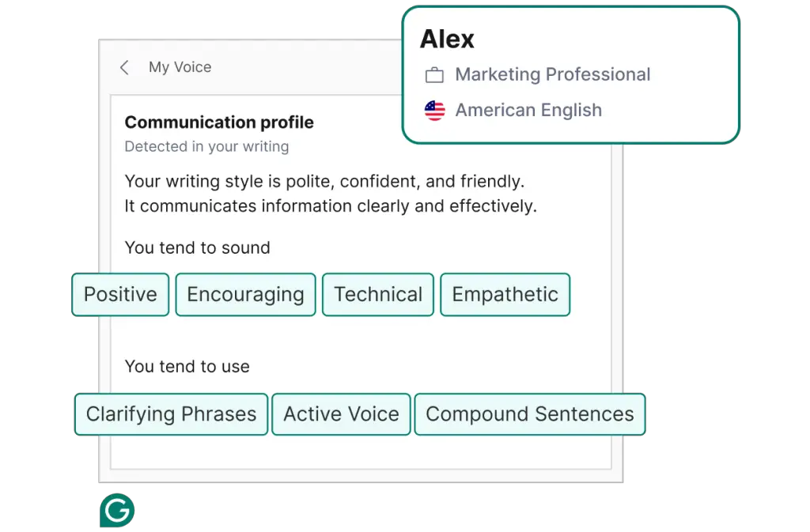Select the American English language label

coord(528,111)
